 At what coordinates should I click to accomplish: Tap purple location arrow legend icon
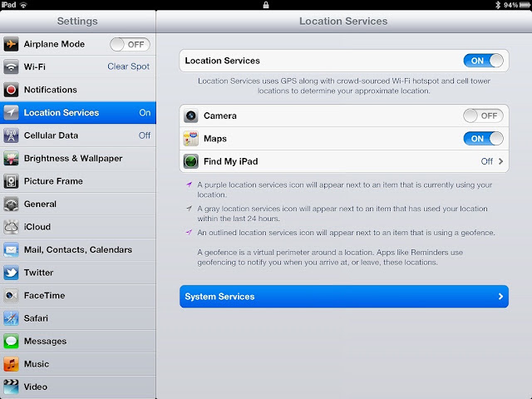coord(190,185)
